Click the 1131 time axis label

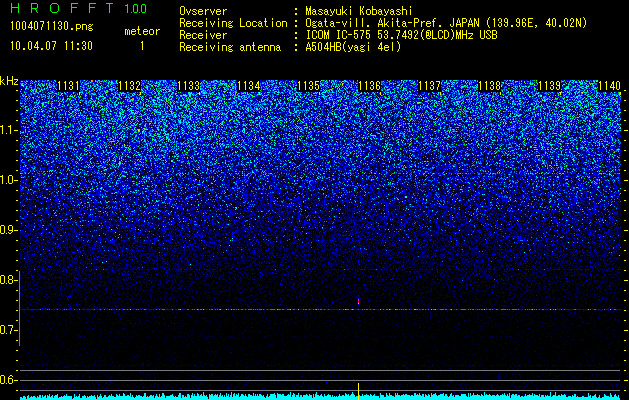[69, 86]
